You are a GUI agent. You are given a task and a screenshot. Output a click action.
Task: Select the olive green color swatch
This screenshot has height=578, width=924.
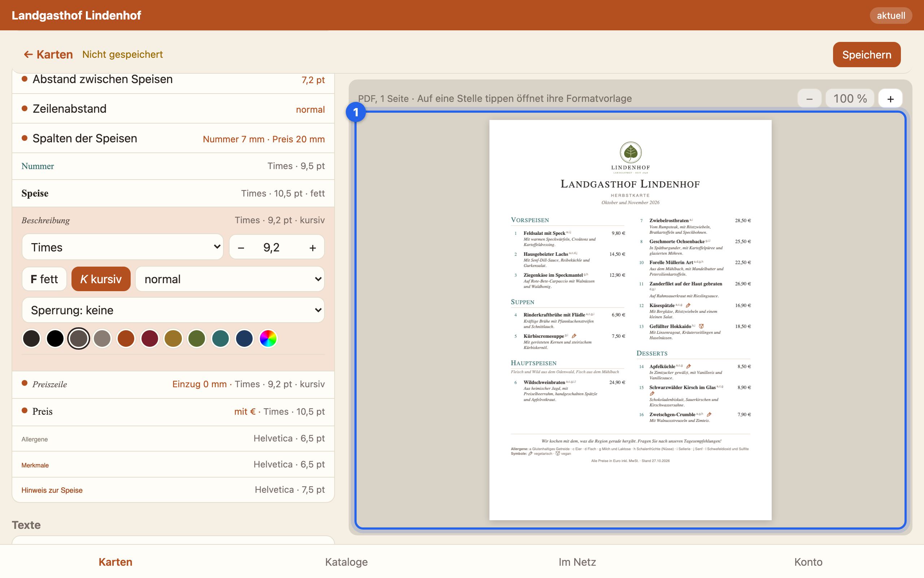pos(197,339)
